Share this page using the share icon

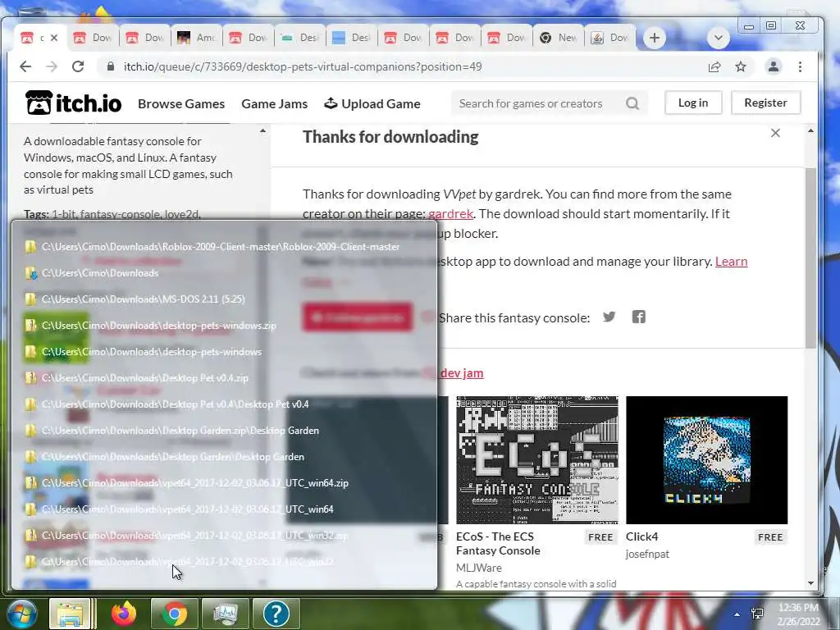(714, 66)
